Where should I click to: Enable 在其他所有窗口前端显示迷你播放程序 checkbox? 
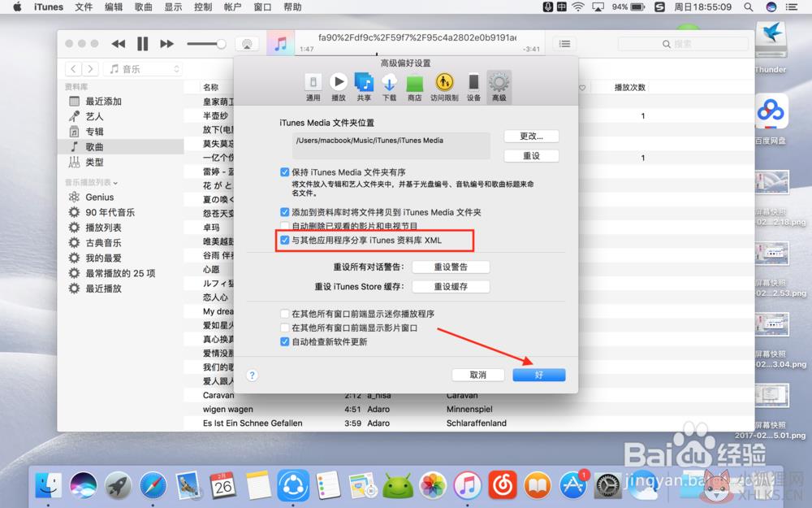[x=284, y=314]
